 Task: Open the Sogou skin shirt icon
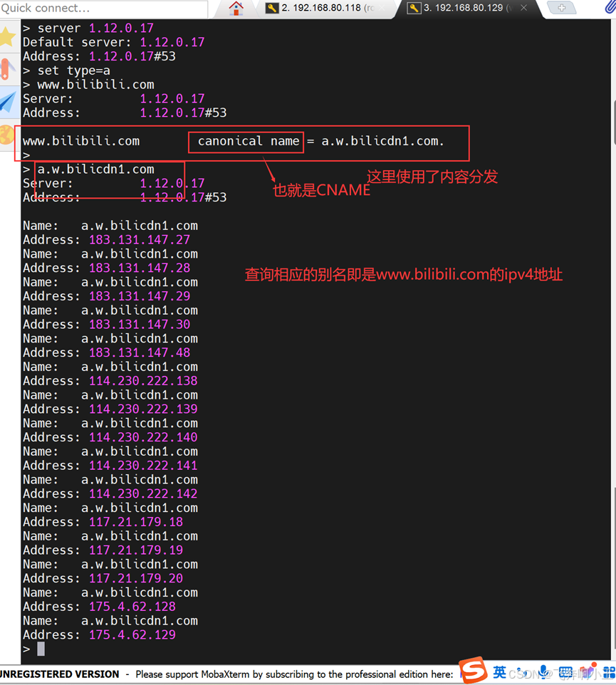588,672
